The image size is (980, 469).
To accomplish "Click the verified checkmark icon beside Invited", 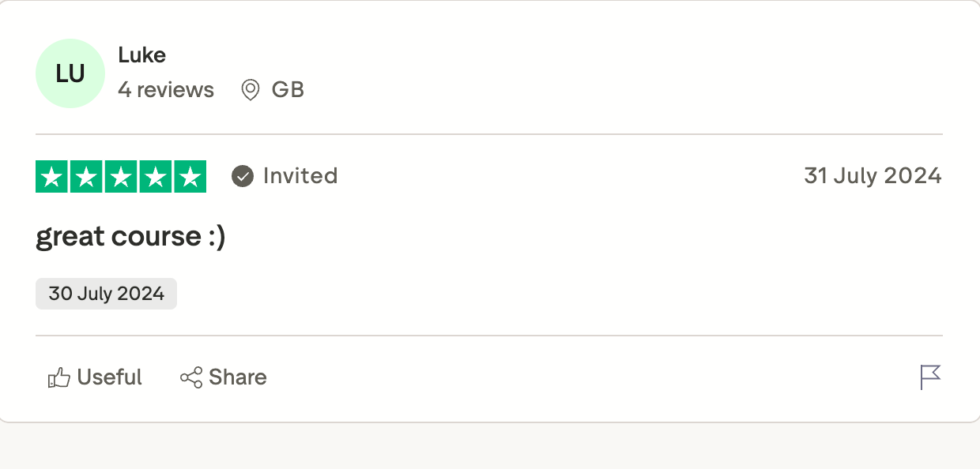I will [243, 176].
